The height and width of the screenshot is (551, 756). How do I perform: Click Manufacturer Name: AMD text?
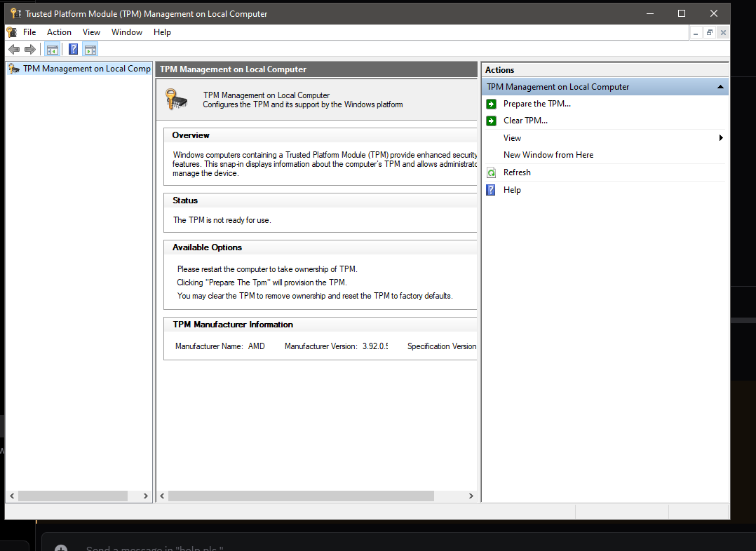220,346
